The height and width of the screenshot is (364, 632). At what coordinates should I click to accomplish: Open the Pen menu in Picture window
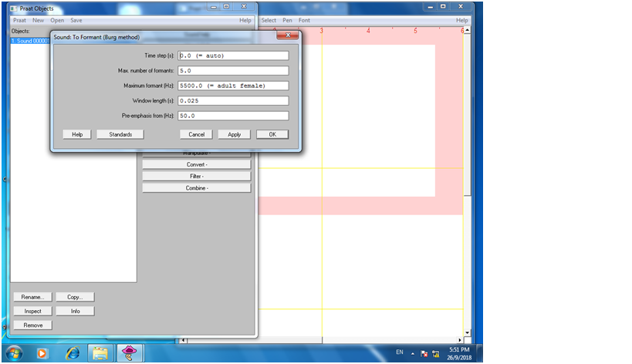click(x=287, y=20)
